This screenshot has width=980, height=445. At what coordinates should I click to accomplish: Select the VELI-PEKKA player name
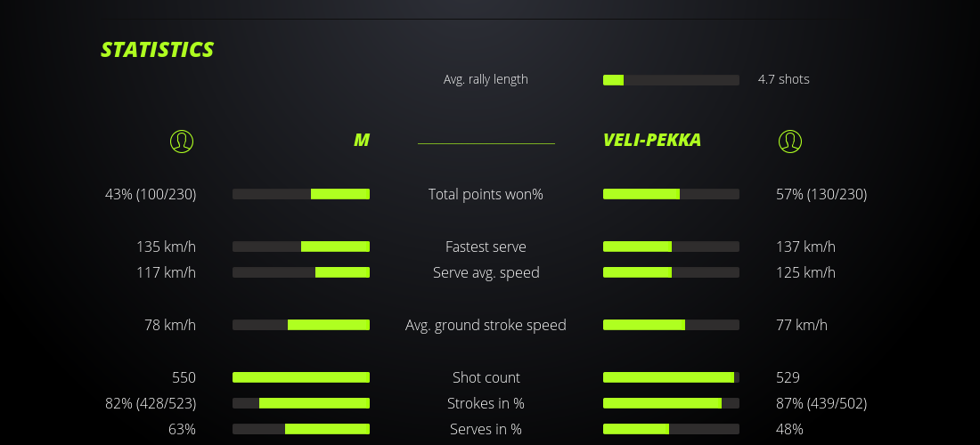click(x=651, y=141)
